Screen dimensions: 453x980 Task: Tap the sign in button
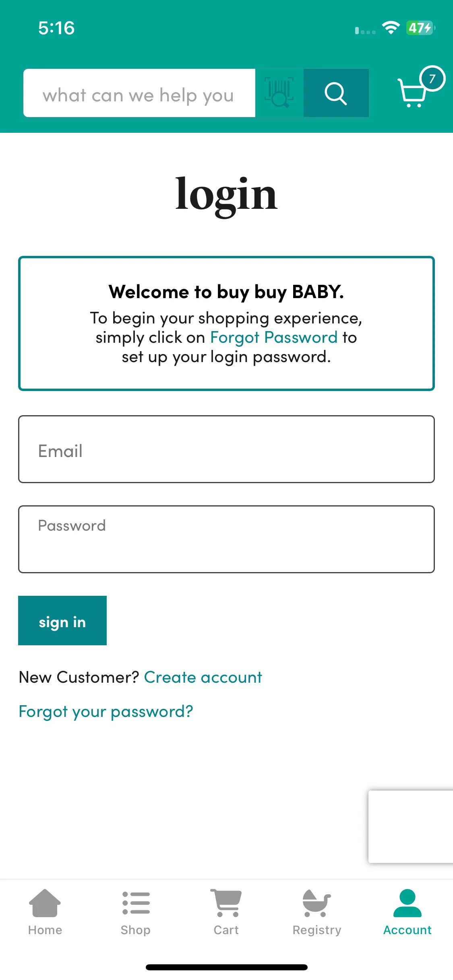click(62, 620)
